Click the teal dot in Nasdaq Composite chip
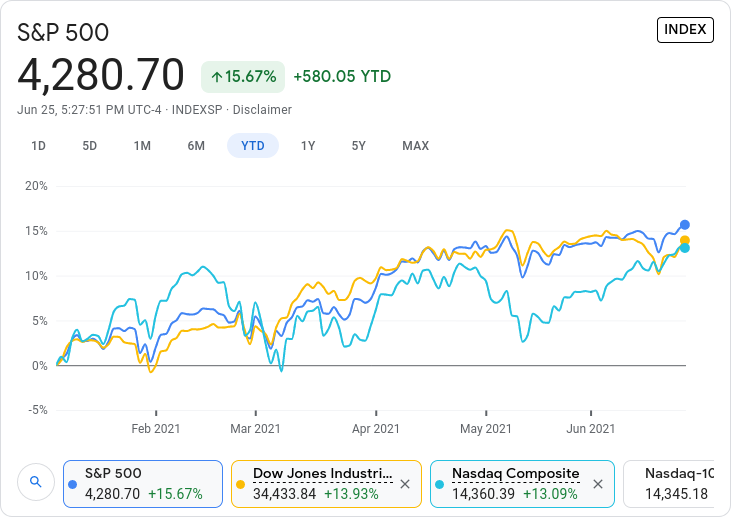Viewport: 731px width, 517px height. pos(439,485)
